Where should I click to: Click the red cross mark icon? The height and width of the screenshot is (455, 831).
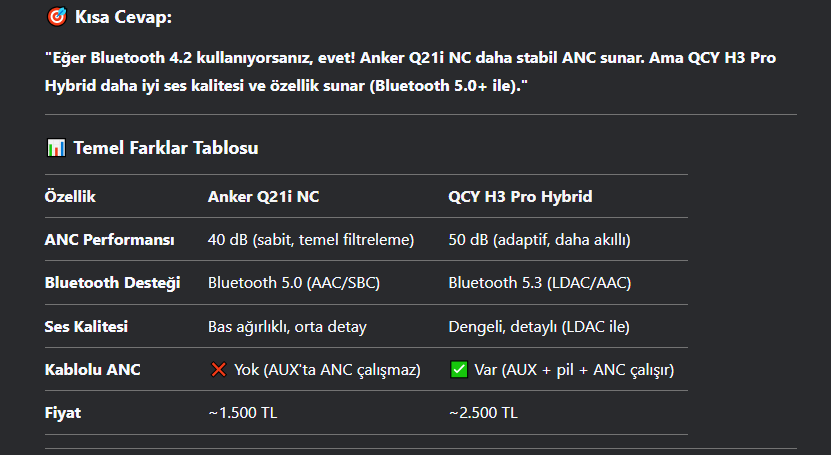[218, 370]
